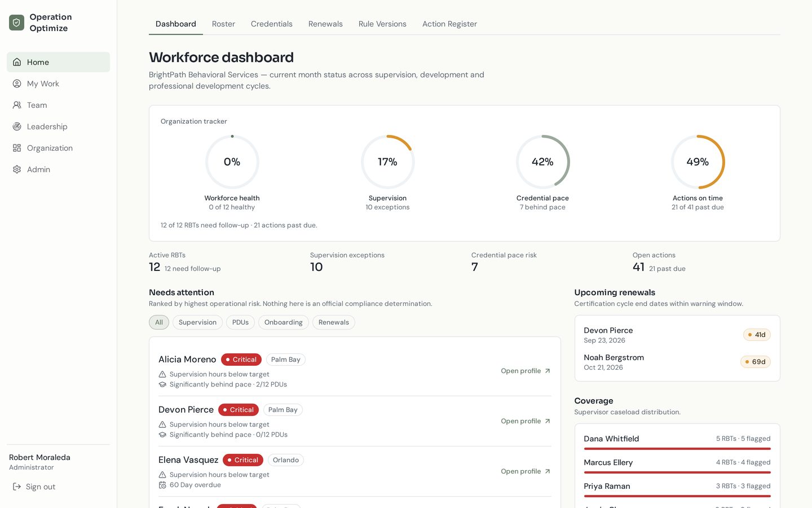
Task: Click the Critical badge next to Devon Pierce
Action: pos(239,410)
